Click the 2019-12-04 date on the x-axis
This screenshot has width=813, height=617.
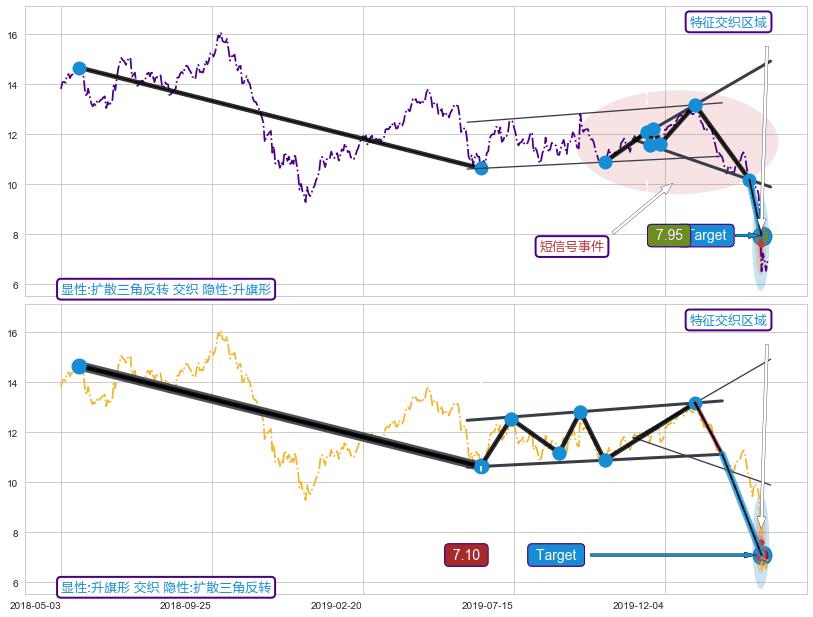click(637, 606)
